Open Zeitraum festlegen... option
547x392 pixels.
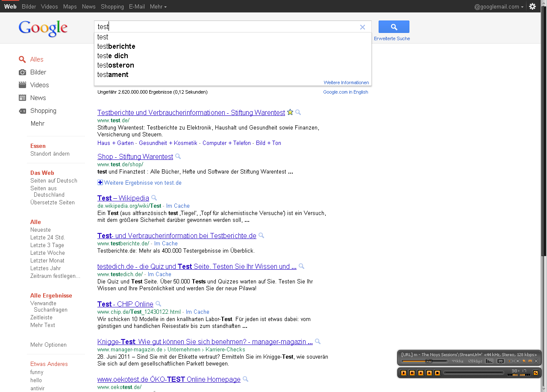[x=55, y=276]
